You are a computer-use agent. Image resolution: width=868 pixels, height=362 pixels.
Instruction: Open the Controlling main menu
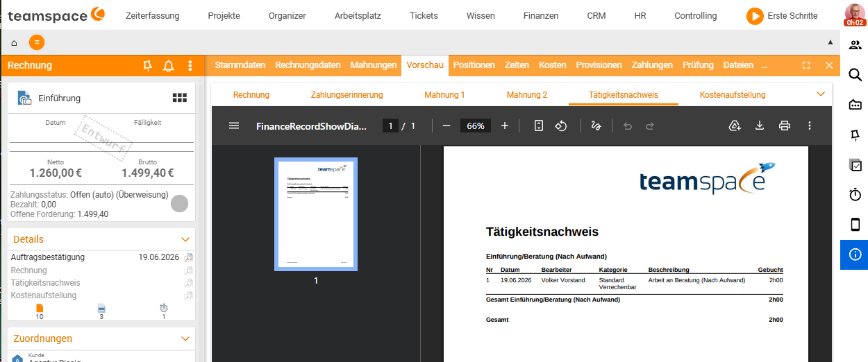point(696,15)
